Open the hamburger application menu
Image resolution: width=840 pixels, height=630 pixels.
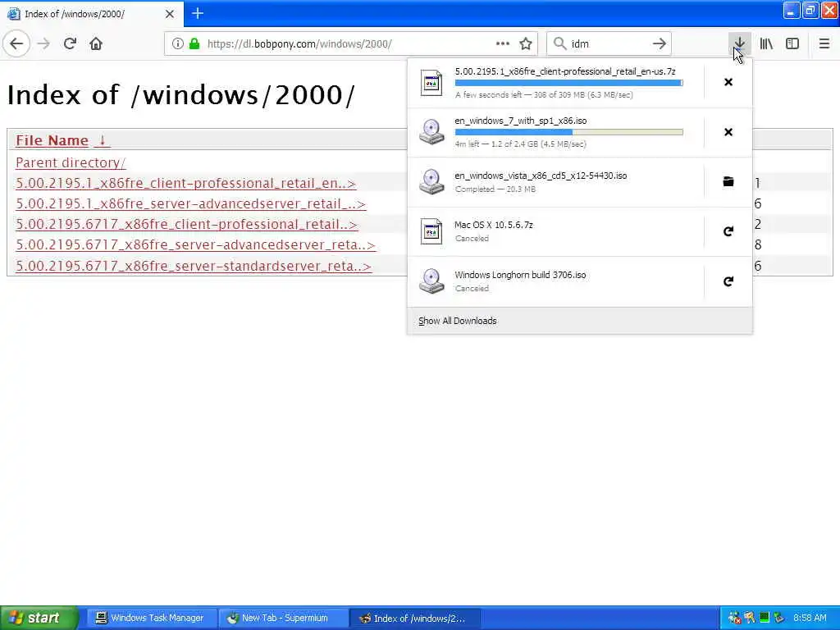tap(824, 44)
